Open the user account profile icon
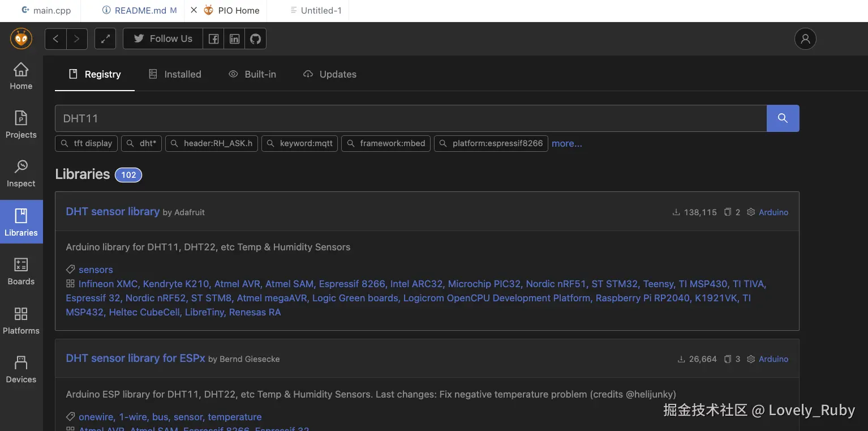The image size is (868, 431). tap(805, 39)
